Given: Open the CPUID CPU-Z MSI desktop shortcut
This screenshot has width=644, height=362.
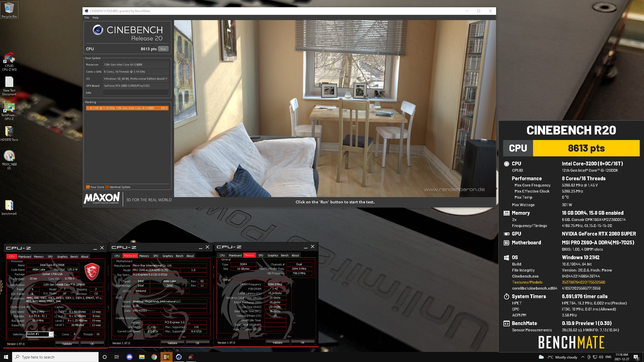Looking at the screenshot, I should coord(9,62).
